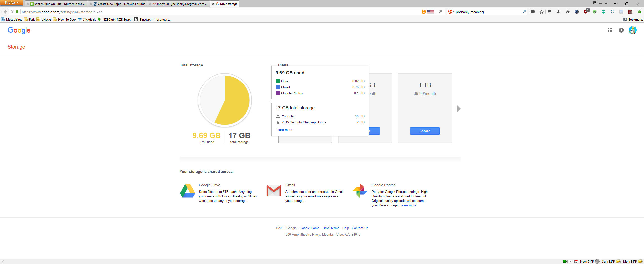644x264 pixels.
Task: Click the Learn more link in storage popup
Action: coord(284,130)
